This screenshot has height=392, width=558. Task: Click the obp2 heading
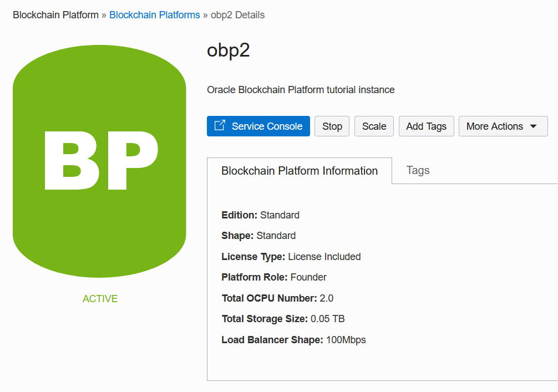[x=228, y=50]
